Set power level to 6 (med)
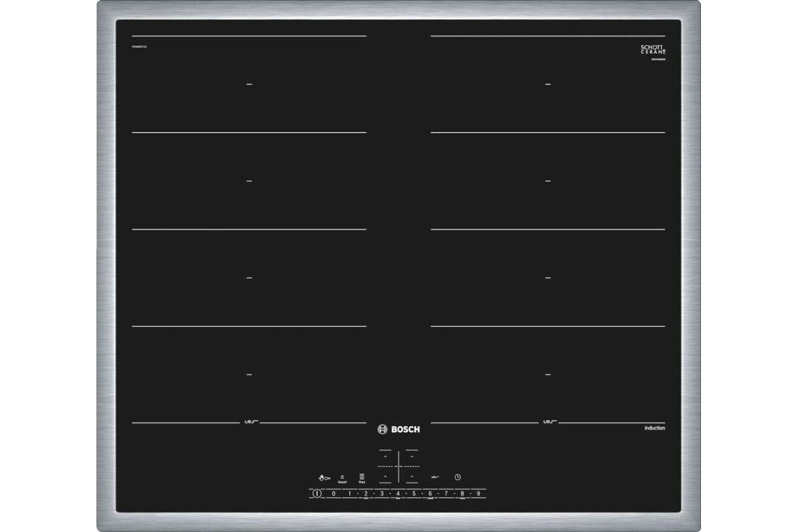The image size is (798, 532). [430, 493]
